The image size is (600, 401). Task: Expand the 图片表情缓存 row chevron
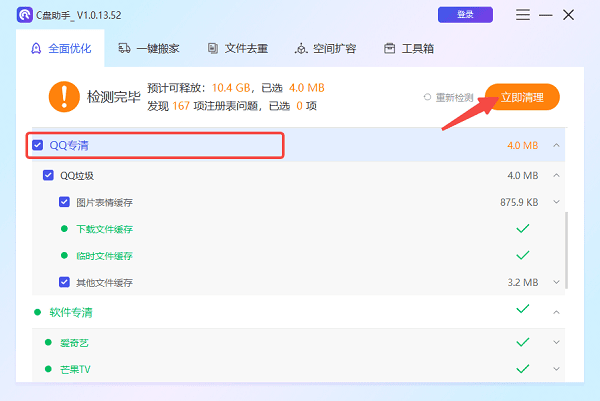556,203
